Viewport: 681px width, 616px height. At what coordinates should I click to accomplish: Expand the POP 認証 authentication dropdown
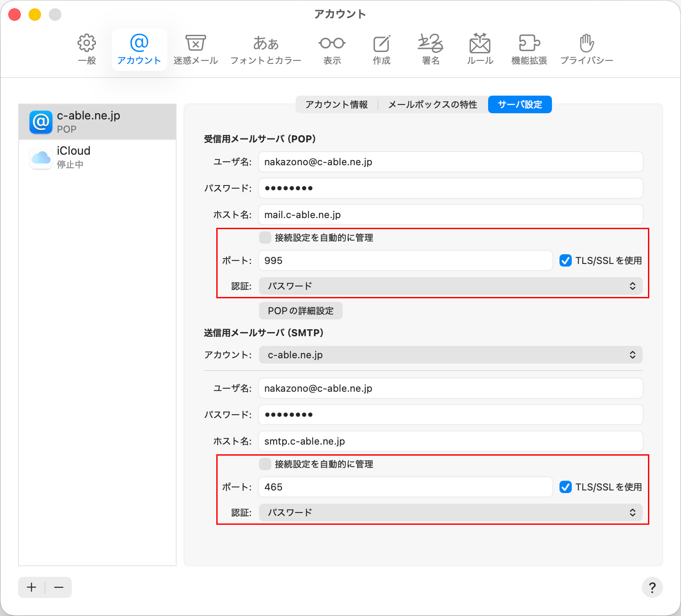coord(450,286)
